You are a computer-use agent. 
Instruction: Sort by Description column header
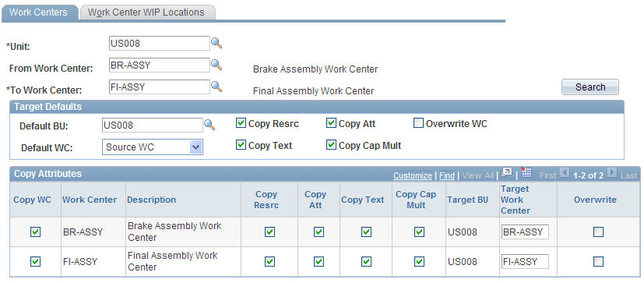[x=152, y=200]
